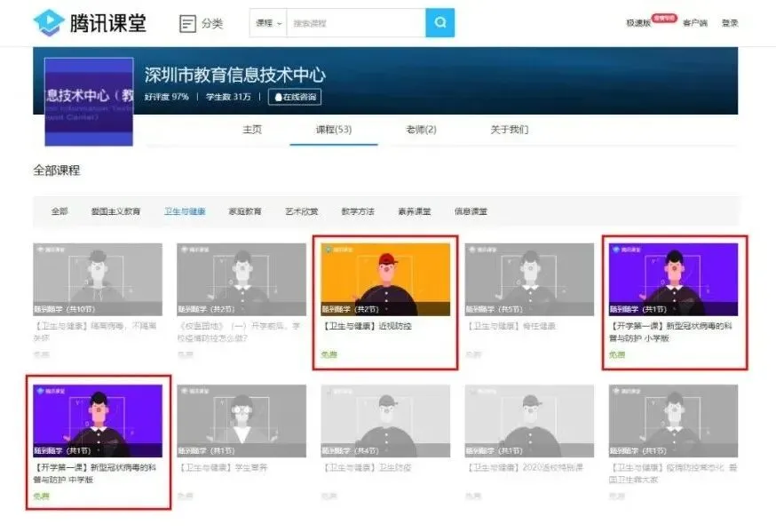Click the 登录 login link
776x532 pixels.
click(730, 23)
